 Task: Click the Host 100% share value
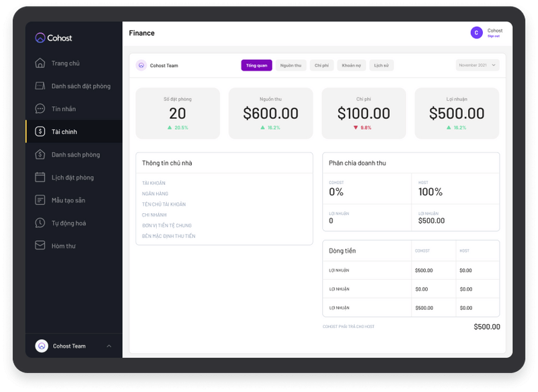click(x=430, y=192)
